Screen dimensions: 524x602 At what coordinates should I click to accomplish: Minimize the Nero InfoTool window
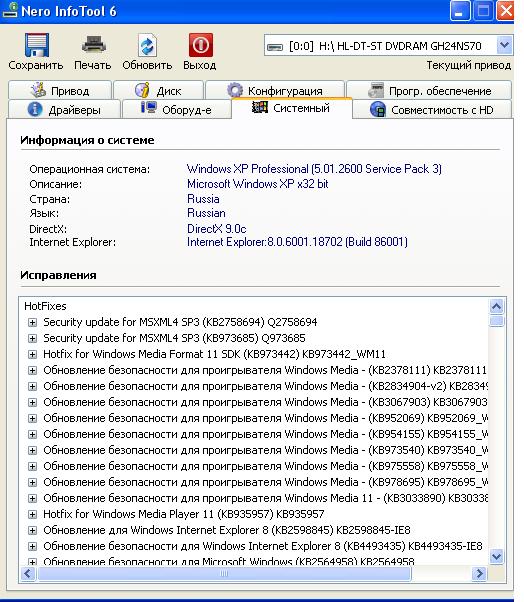(x=460, y=10)
